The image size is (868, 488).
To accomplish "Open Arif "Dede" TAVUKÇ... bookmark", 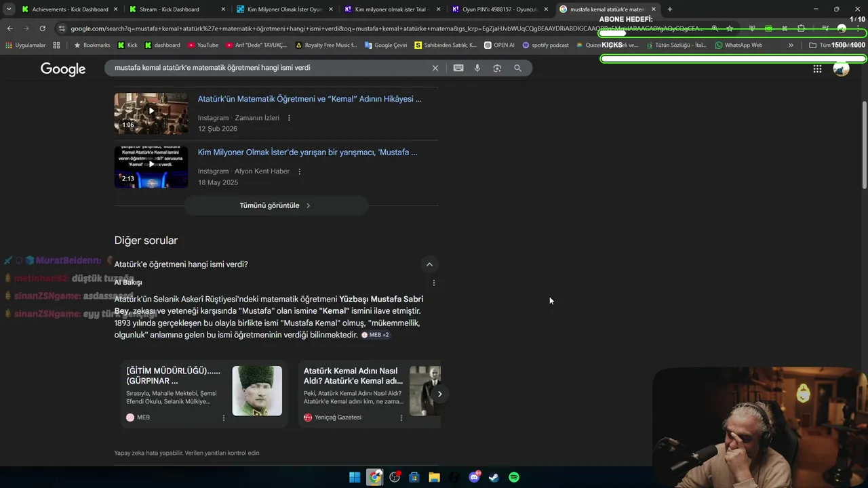I will point(256,45).
